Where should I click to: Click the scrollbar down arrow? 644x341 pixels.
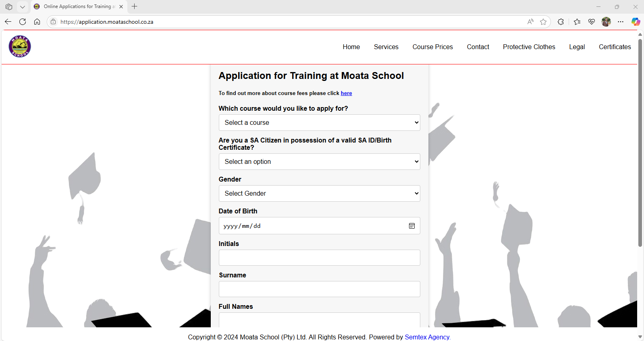pos(640,337)
